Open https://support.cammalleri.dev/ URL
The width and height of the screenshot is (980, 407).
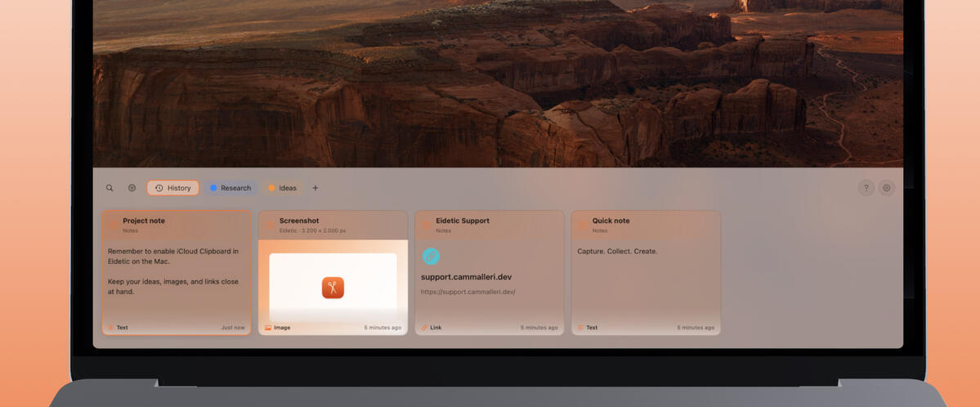468,292
